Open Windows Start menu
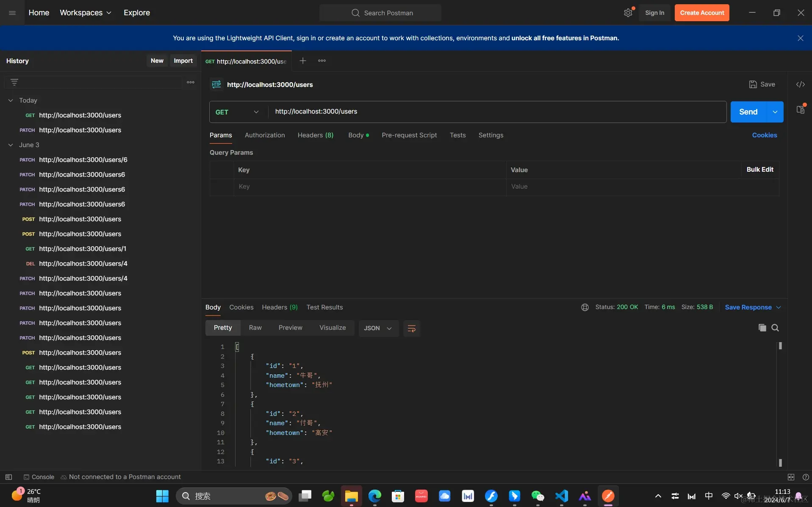 [162, 496]
